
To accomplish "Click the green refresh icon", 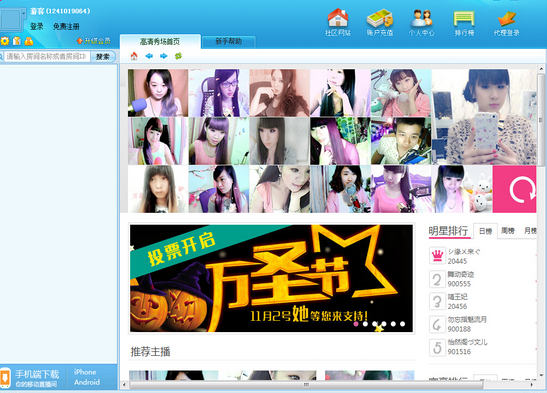I will pos(178,56).
